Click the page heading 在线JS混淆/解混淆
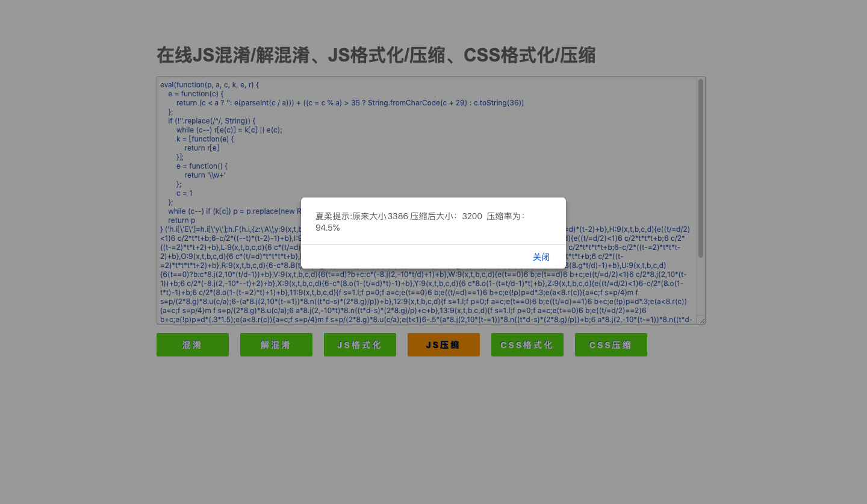867x504 pixels. point(376,55)
